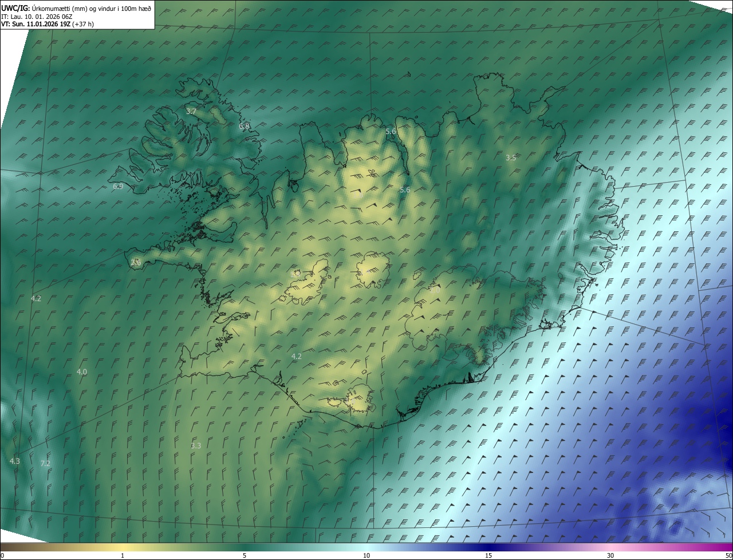Click the "IT: Lau. 10. 01. 2026 06Z" line
Screen dimensions: 733x560
coord(36,16)
